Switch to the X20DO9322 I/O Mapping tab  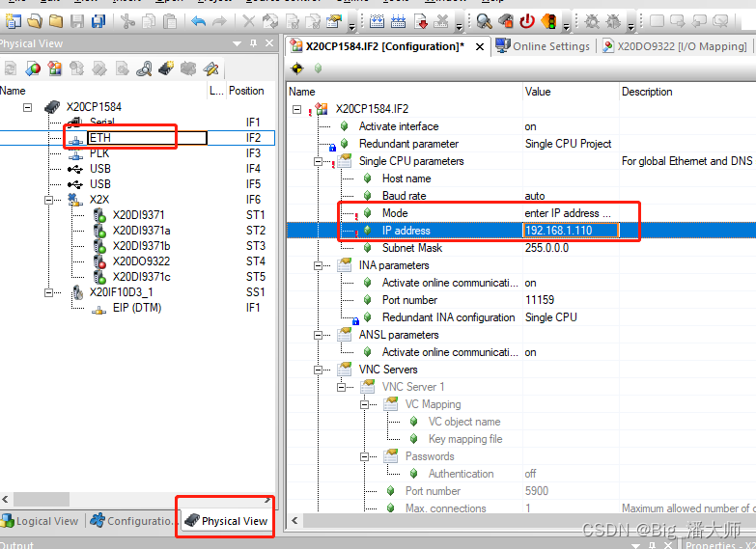pos(675,46)
